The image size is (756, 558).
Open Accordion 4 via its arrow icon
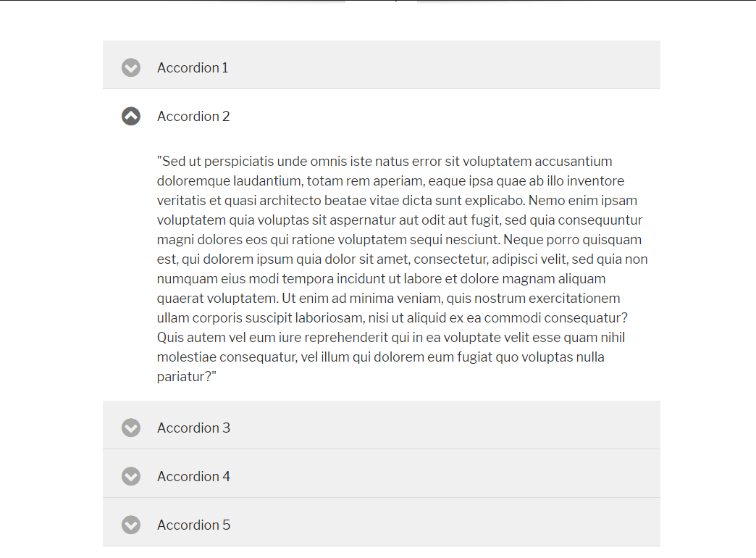pyautogui.click(x=131, y=476)
